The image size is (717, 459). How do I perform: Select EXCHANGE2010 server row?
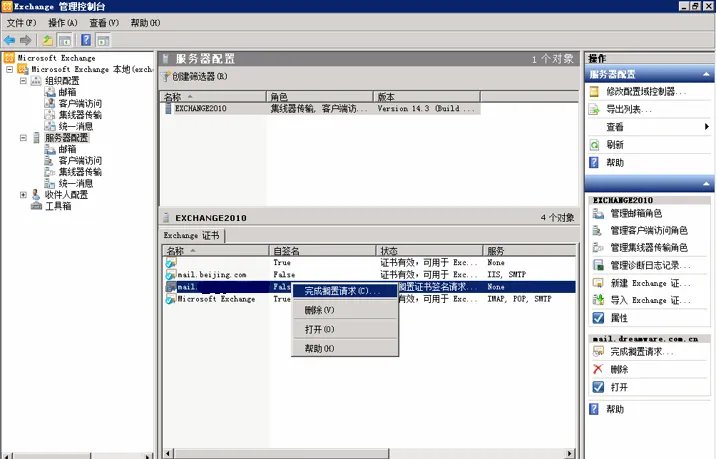(x=320, y=109)
